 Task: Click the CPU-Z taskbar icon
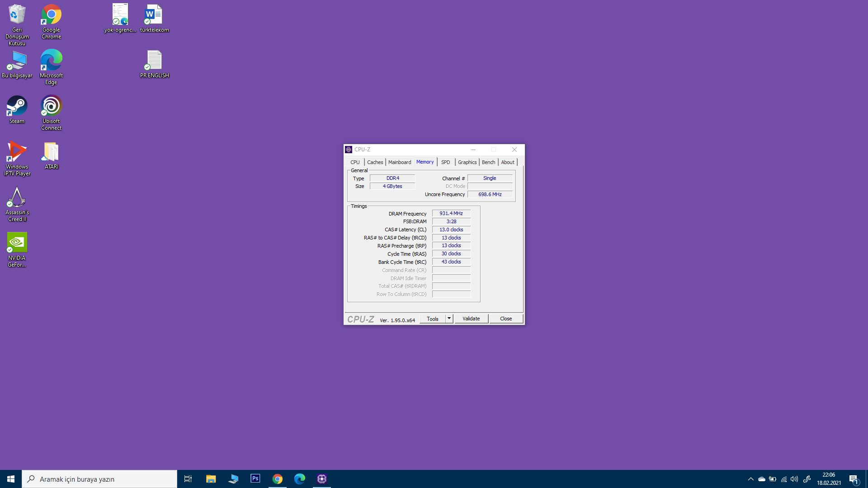click(x=322, y=479)
